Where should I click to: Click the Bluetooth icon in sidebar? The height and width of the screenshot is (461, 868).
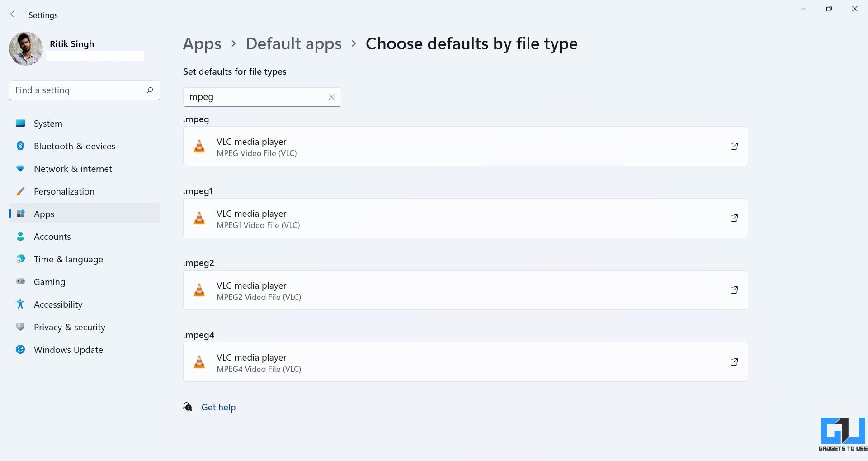[x=20, y=146]
